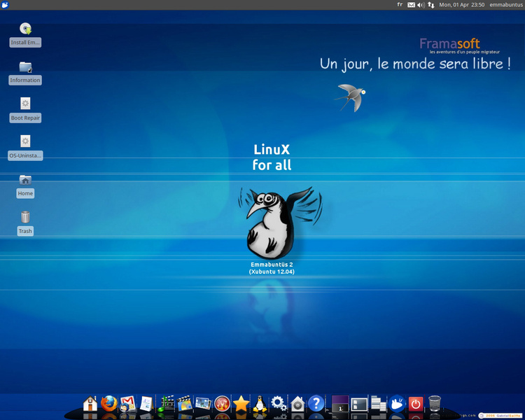Open the Xfce applications menu mouse icon

[5, 5]
